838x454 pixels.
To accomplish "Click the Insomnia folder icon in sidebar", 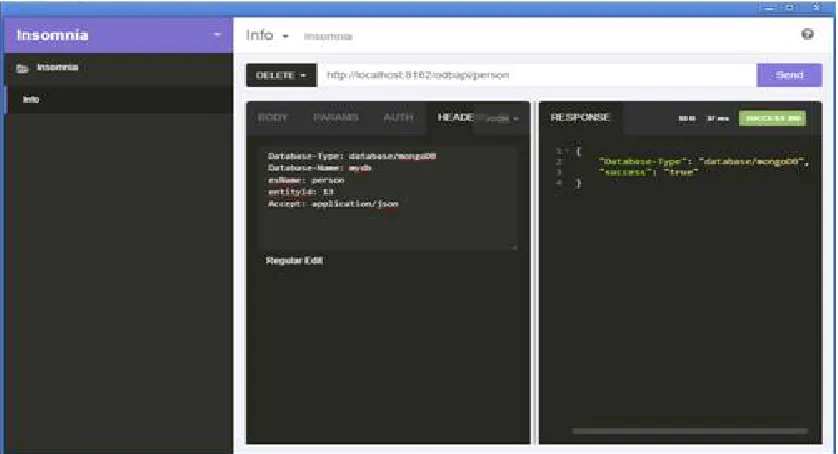I will coord(22,68).
